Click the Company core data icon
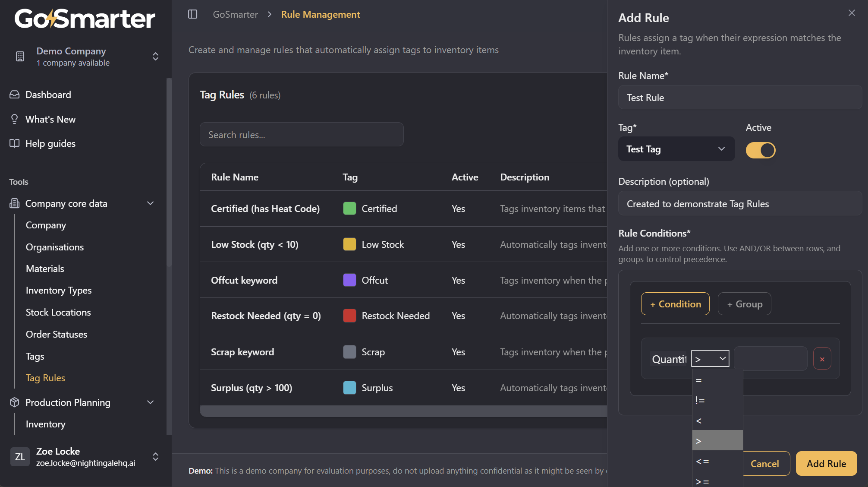868x487 pixels. point(15,203)
